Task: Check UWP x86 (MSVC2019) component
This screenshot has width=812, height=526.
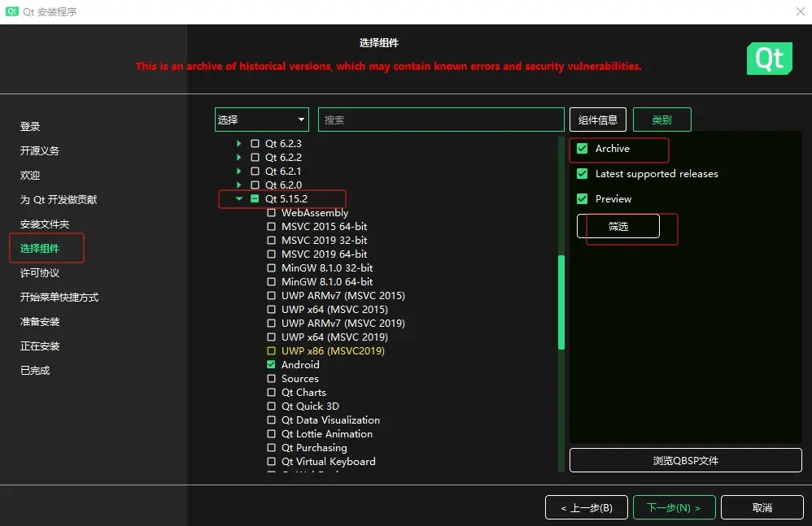Action: [x=271, y=350]
